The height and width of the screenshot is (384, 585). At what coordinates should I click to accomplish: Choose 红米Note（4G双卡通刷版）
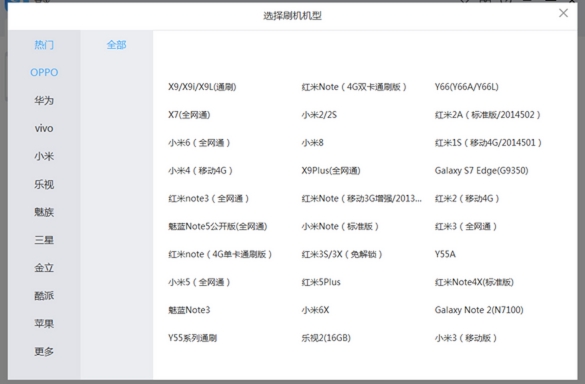354,87
